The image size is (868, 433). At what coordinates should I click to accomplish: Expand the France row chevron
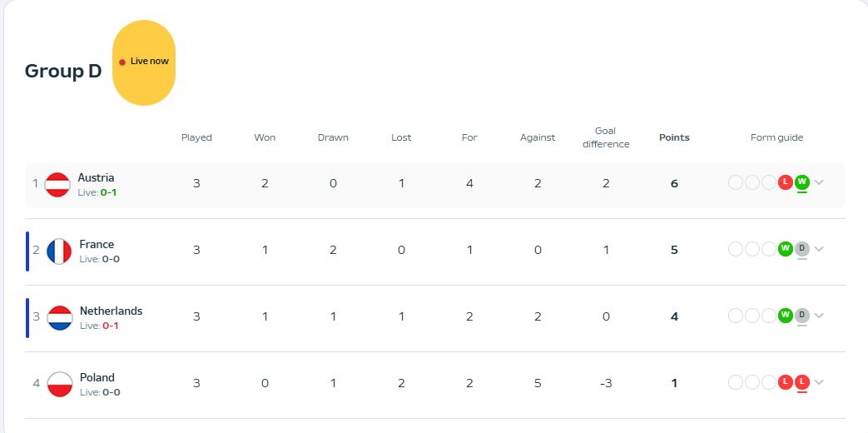(820, 249)
